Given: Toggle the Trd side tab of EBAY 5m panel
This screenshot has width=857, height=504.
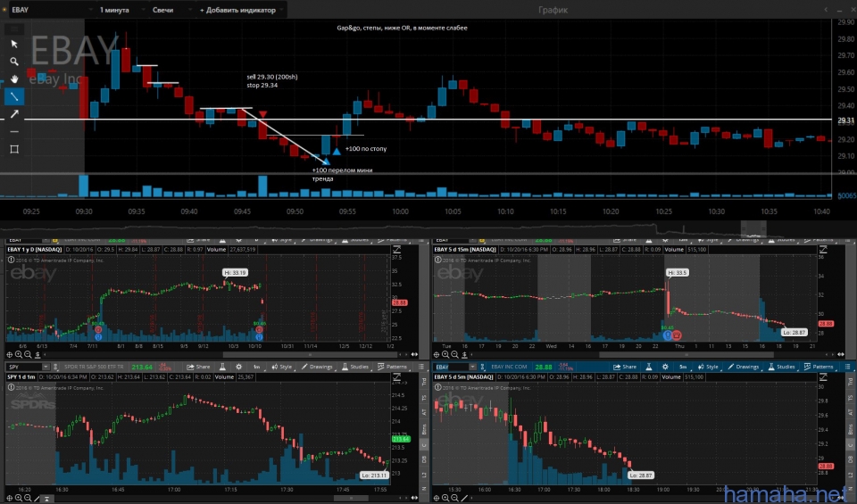Looking at the screenshot, I should pyautogui.click(x=850, y=382).
